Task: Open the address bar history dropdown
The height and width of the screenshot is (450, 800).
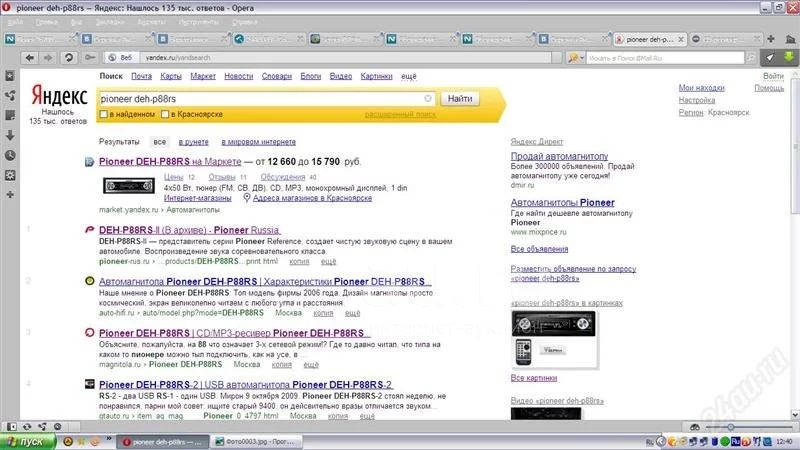Action: coord(557,58)
